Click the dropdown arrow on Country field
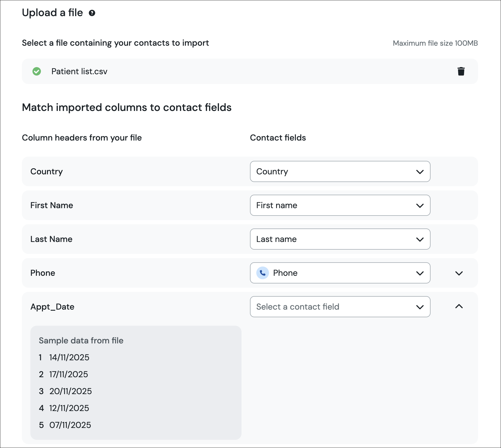The image size is (501, 448). [x=420, y=171]
